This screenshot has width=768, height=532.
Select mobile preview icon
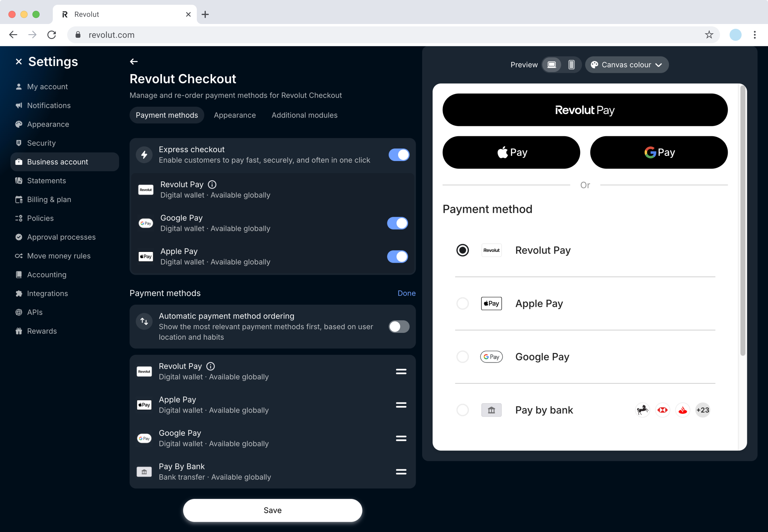click(571, 65)
